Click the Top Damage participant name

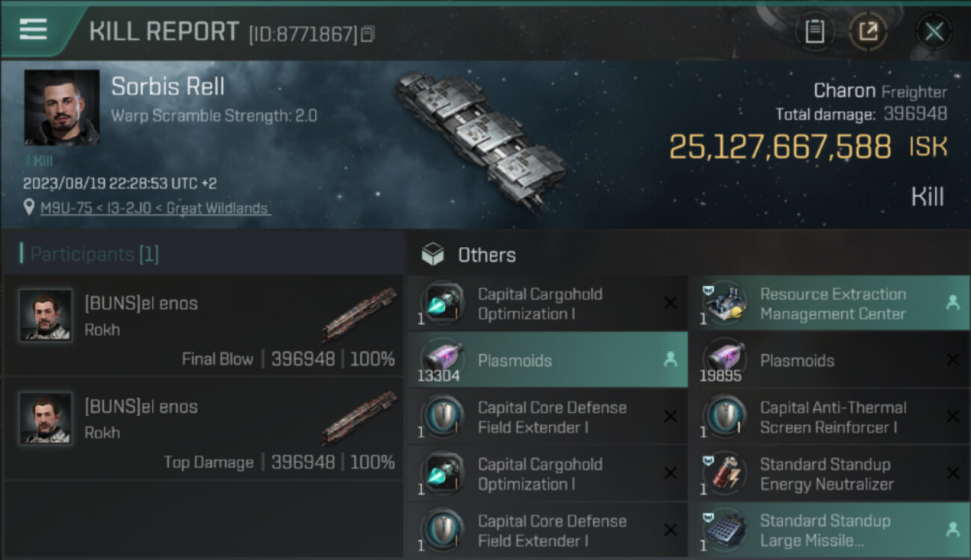pos(141,407)
